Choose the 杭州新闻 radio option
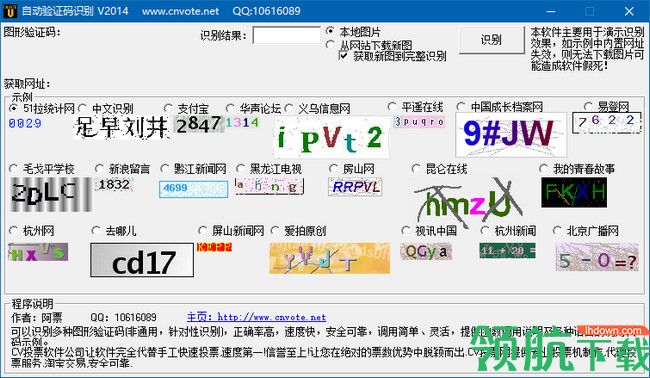 click(485, 230)
